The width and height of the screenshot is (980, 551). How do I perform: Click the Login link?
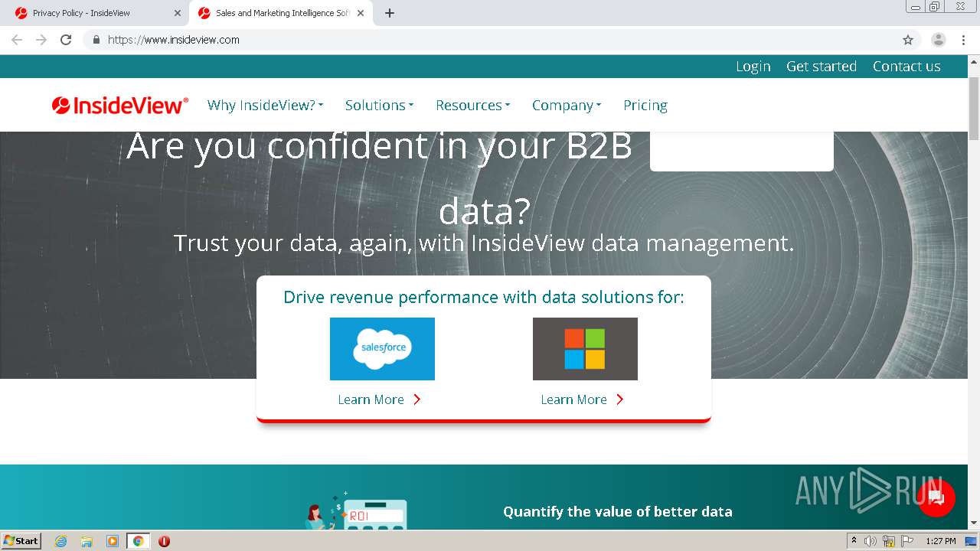point(753,67)
